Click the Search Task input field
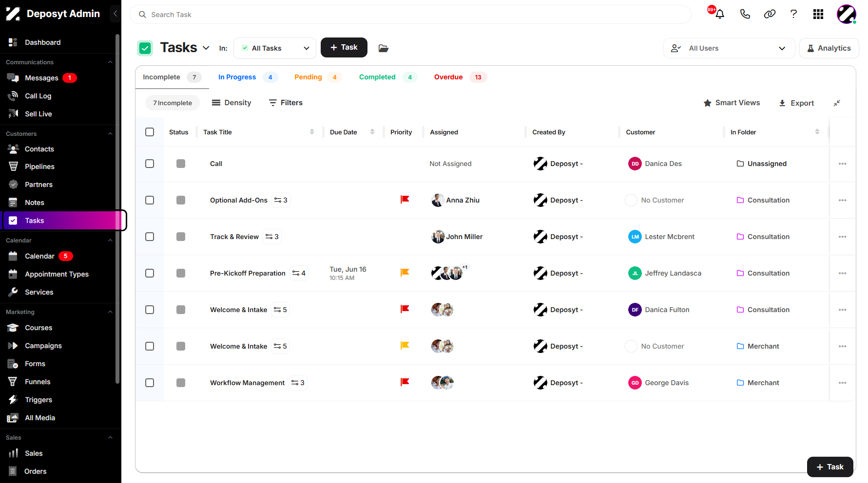The width and height of the screenshot is (868, 483). (x=410, y=15)
